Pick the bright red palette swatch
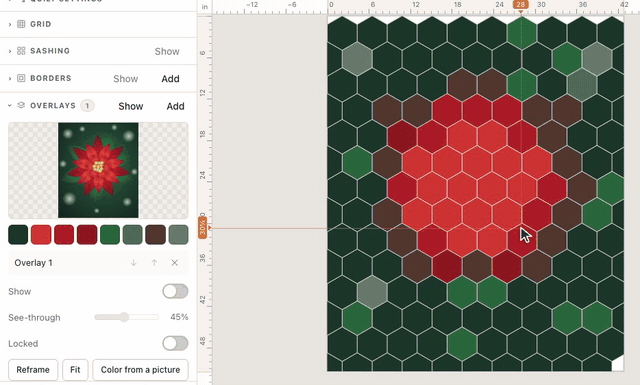The width and height of the screenshot is (640, 385). [x=41, y=235]
